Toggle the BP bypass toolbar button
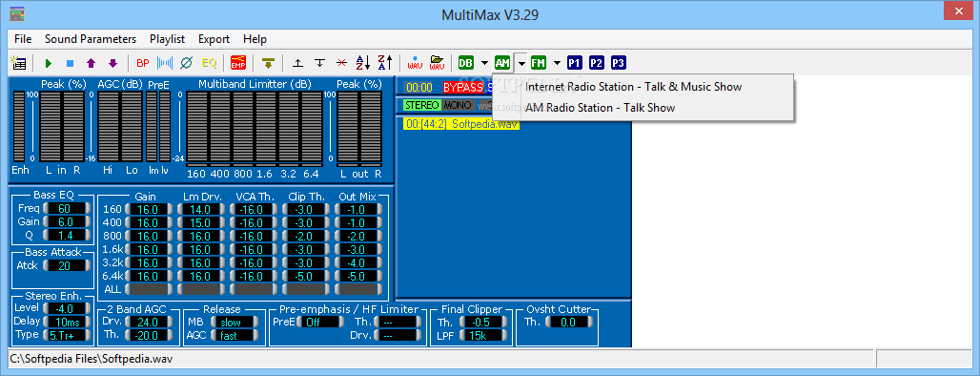Viewport: 980px width, 376px height. coord(143,63)
